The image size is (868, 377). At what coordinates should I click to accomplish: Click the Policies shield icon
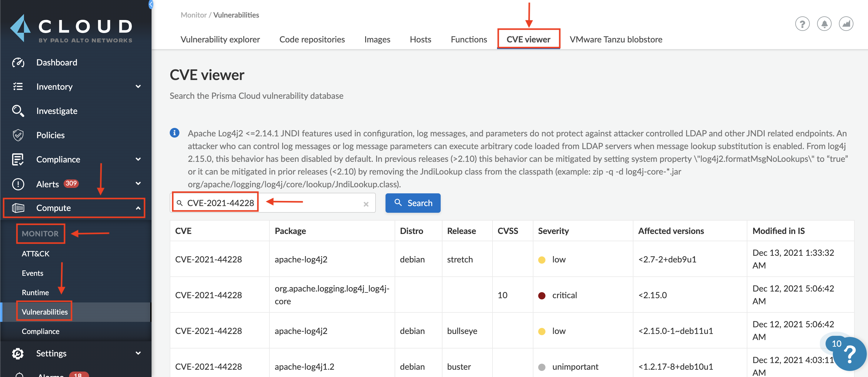click(18, 135)
